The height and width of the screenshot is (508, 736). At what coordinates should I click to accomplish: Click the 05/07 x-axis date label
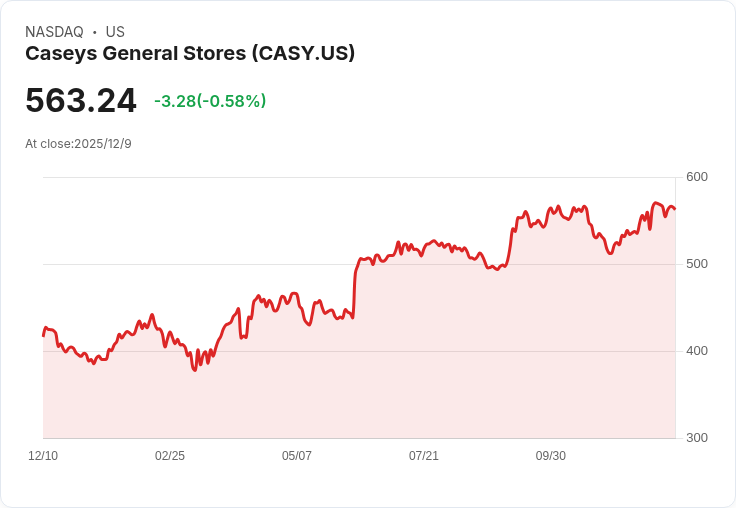click(297, 456)
